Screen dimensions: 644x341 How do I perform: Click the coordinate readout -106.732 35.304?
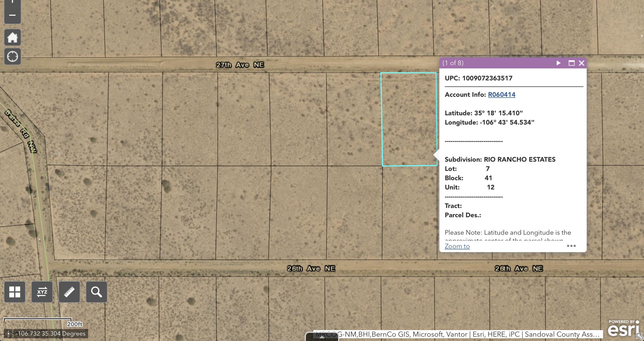pos(50,334)
